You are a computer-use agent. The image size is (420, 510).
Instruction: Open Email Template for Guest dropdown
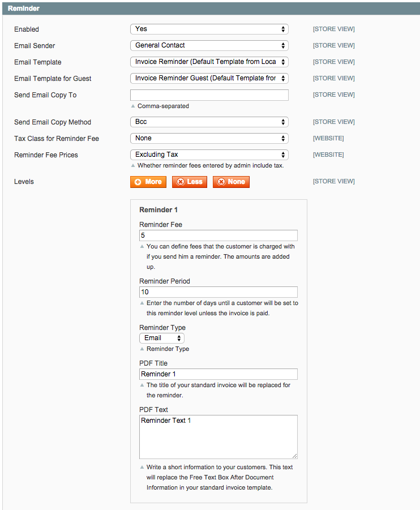pos(209,78)
